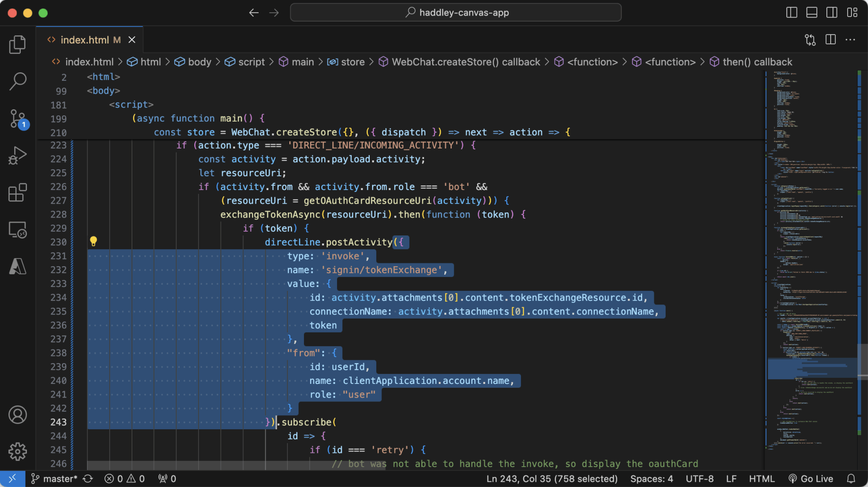The height and width of the screenshot is (487, 868).
Task: Open the Remote Explorer icon
Action: (17, 230)
